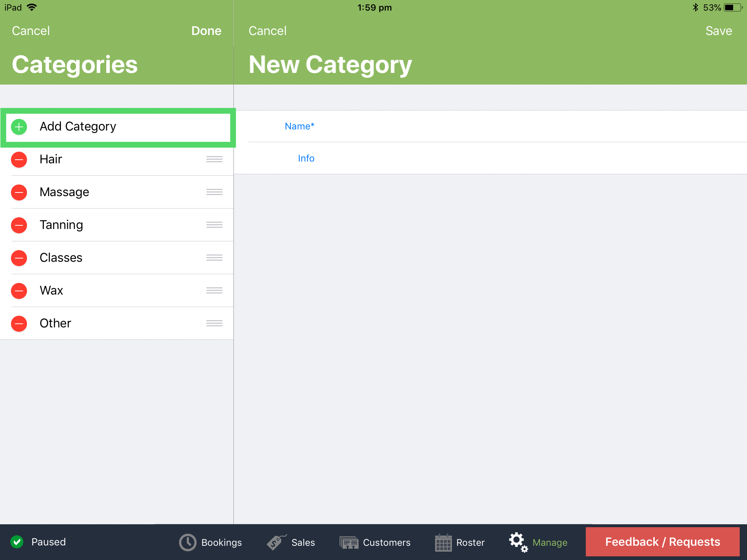Tap the 1:59 pm clock
Image resolution: width=747 pixels, height=560 pixels.
pyautogui.click(x=375, y=7)
